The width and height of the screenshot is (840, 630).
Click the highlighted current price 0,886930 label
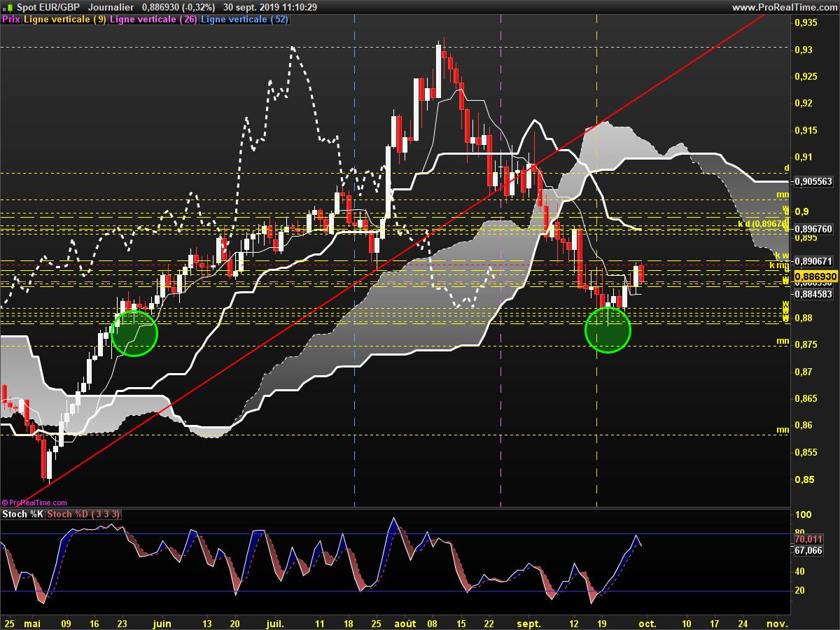(815, 277)
